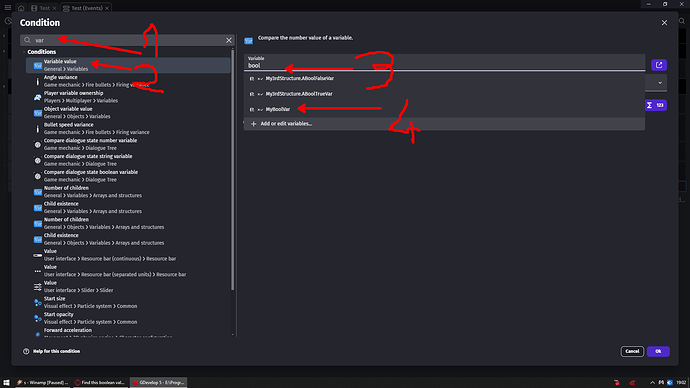Viewport: 690px width, 388px height.
Task: Open the main hamburger menu
Action: pyautogui.click(x=7, y=7)
